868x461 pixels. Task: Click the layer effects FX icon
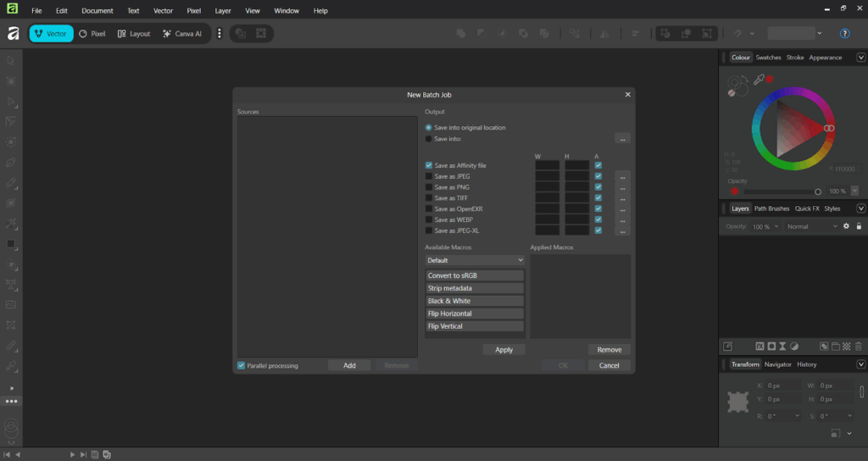(x=759, y=347)
